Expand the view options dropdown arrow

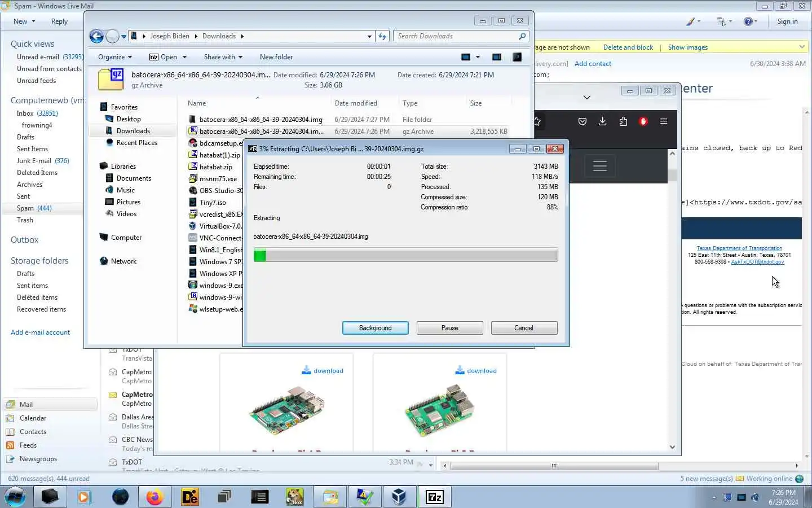point(478,57)
